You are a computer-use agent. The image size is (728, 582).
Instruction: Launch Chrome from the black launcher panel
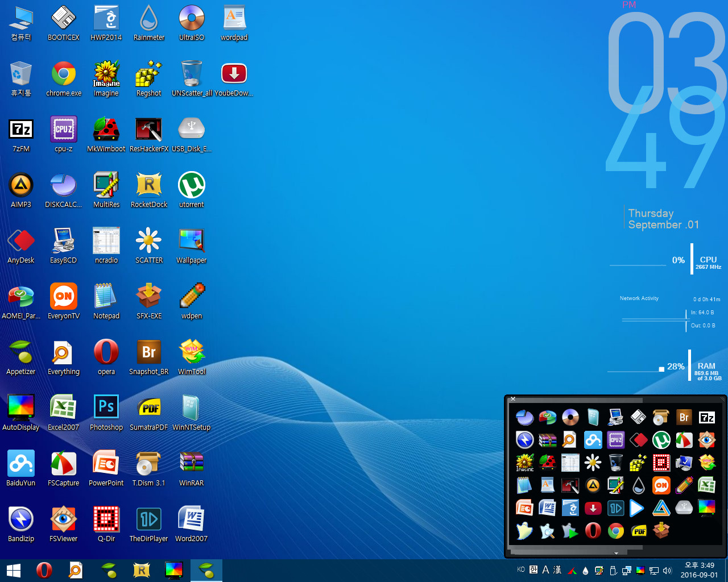[615, 531]
